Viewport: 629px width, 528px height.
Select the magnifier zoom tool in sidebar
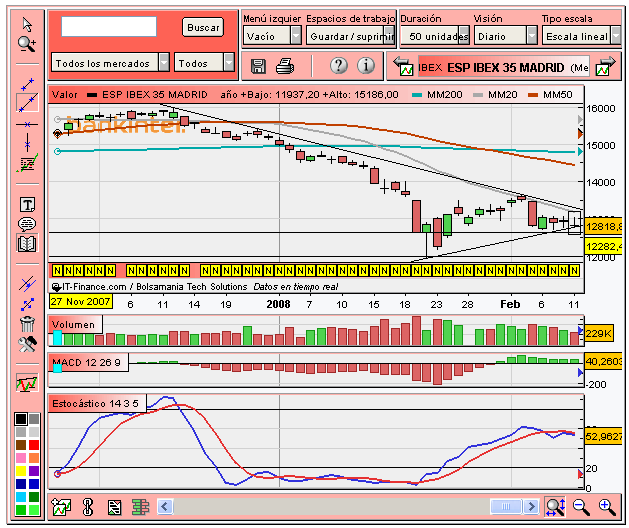(x=27, y=44)
